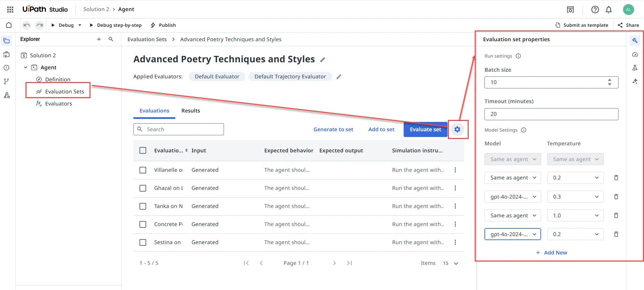Viewport: 644px width, 290px height.
Task: Click the pencil icon beside the set title
Action: [323, 60]
